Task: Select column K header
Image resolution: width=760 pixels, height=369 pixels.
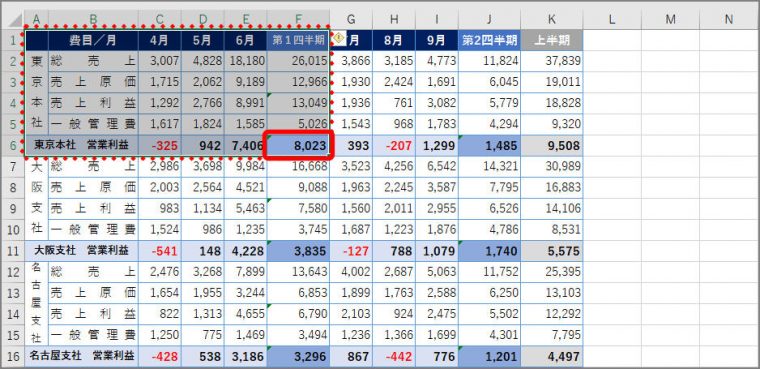Action: (x=552, y=19)
